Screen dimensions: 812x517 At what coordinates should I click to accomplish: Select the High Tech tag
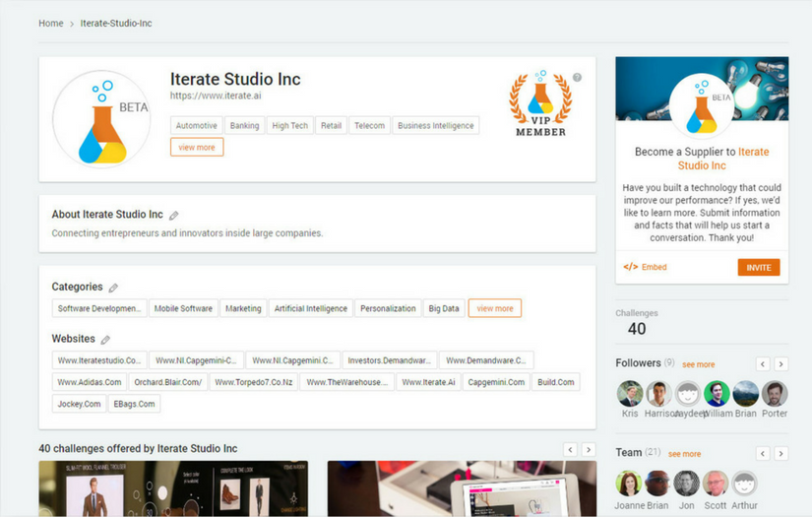point(290,125)
